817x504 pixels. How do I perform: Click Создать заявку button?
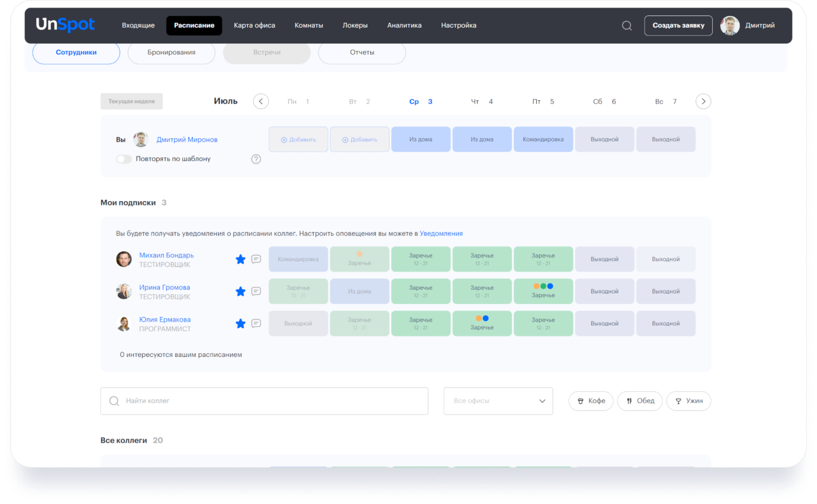click(x=678, y=26)
